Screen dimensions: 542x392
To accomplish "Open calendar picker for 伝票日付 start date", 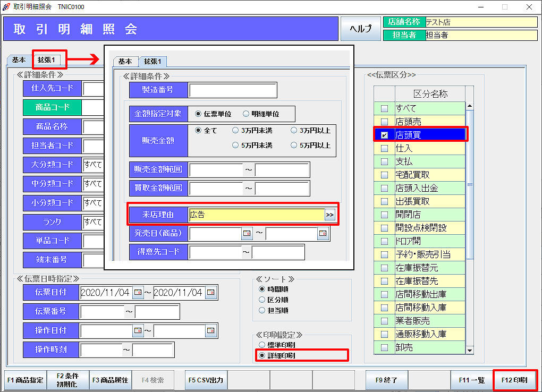I will point(138,292).
